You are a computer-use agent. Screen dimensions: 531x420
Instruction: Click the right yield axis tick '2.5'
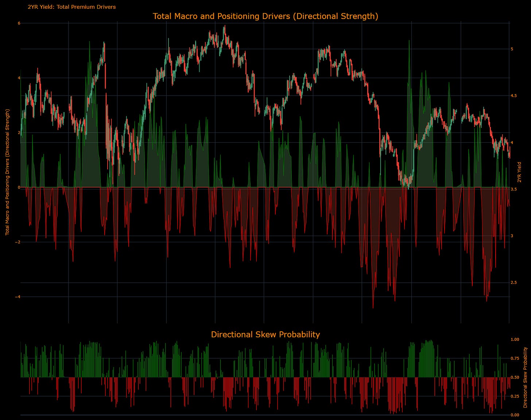[x=513, y=282]
